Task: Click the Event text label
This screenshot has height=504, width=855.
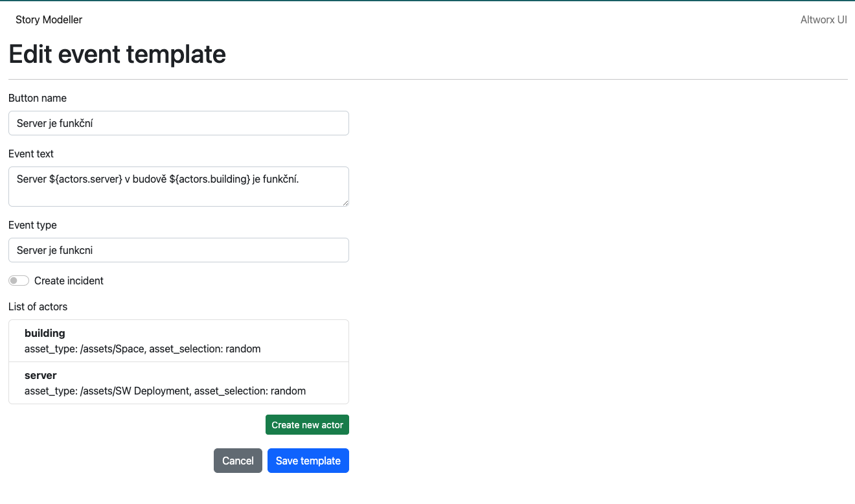Action: point(31,154)
